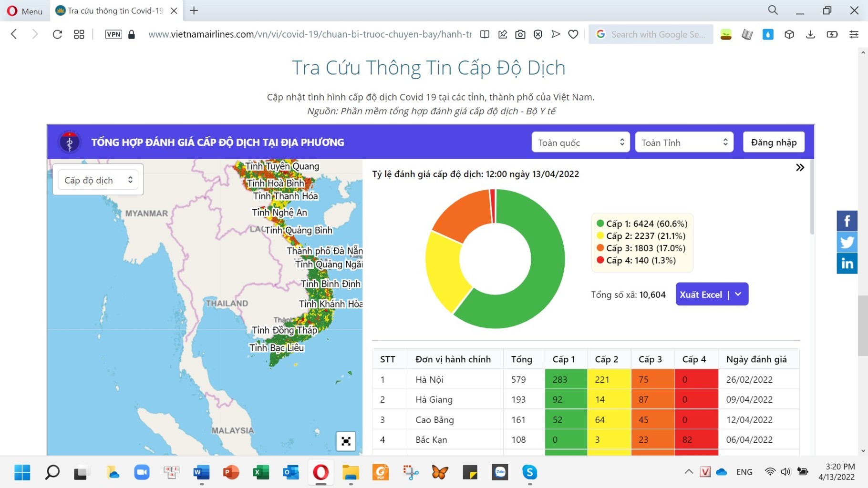This screenshot has width=868, height=488.
Task: Click the Google search input field
Action: 657,34
